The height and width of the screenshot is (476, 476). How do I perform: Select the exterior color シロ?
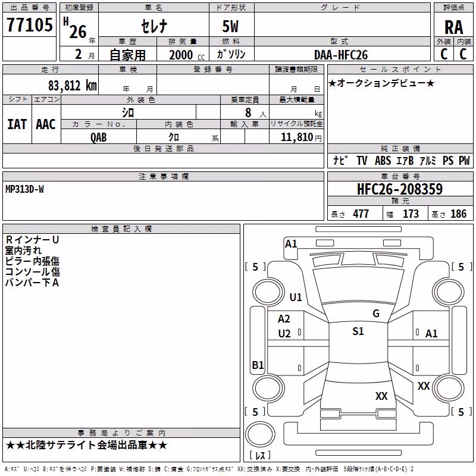tap(128, 112)
